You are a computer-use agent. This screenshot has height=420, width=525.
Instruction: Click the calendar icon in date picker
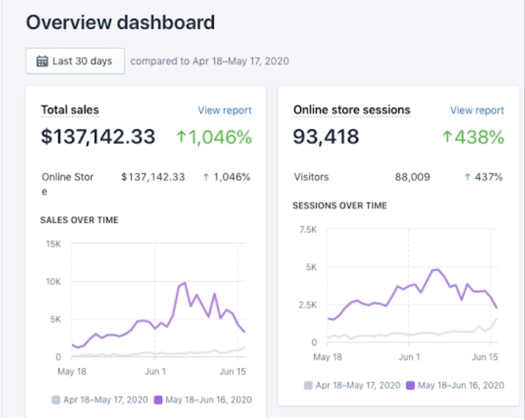coord(42,61)
